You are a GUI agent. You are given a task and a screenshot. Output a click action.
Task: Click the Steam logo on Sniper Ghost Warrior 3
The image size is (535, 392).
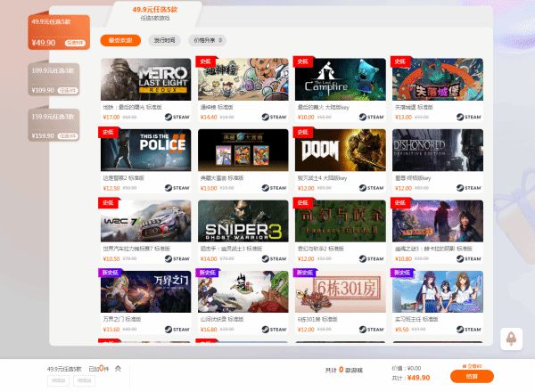click(x=274, y=258)
